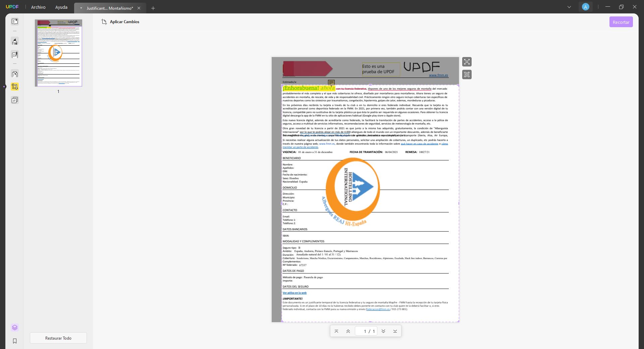This screenshot has width=644, height=349.
Task: Select the Comment highlighter tool icon
Action: [15, 42]
